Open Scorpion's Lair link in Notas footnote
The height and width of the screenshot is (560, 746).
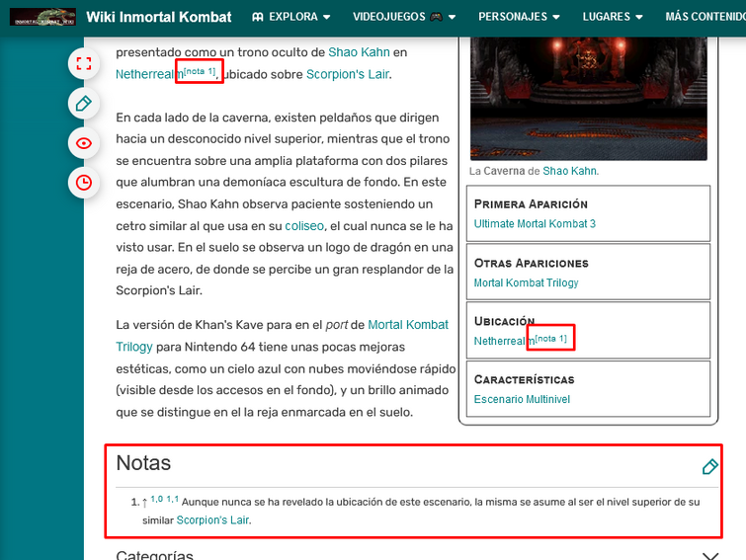tap(212, 520)
